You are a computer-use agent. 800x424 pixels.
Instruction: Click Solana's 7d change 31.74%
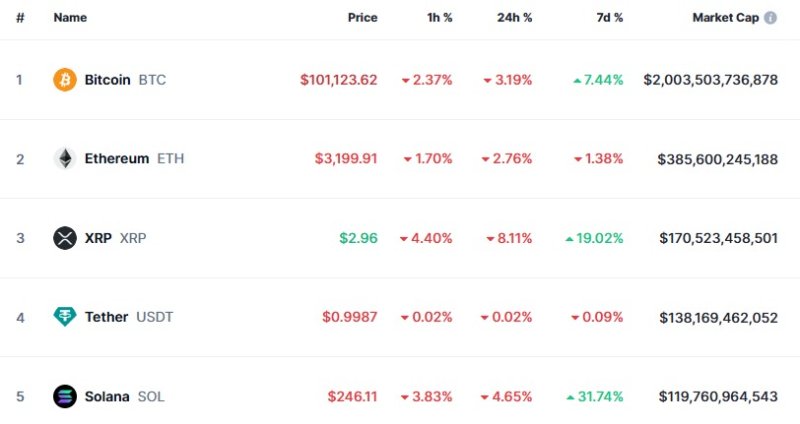[x=600, y=396]
